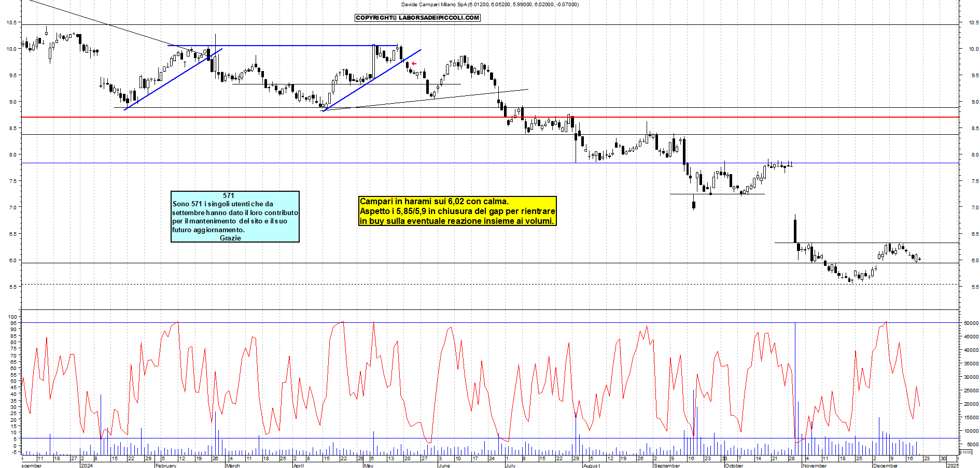Screen dimensions: 980x468
Task: Click the '6.5' price label on the left axis
Action: pyautogui.click(x=12, y=234)
